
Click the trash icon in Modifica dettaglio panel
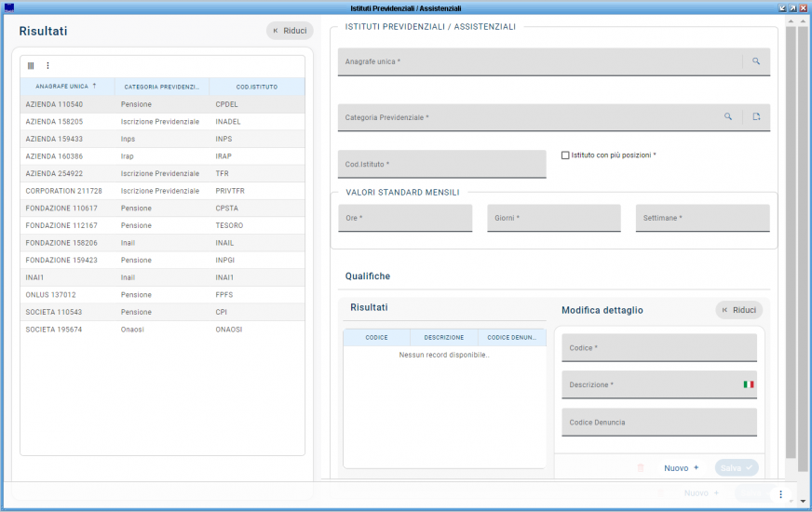click(x=640, y=468)
